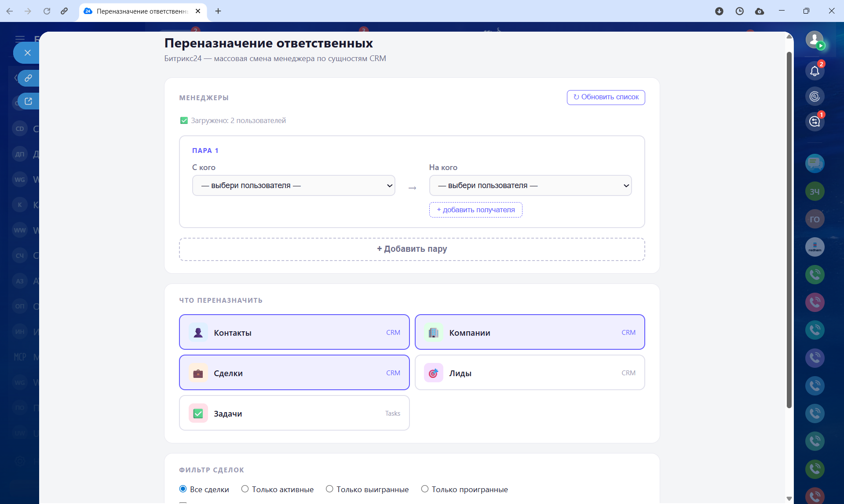The width and height of the screenshot is (844, 504).
Task: Open panel in new window icon
Action: [x=29, y=102]
